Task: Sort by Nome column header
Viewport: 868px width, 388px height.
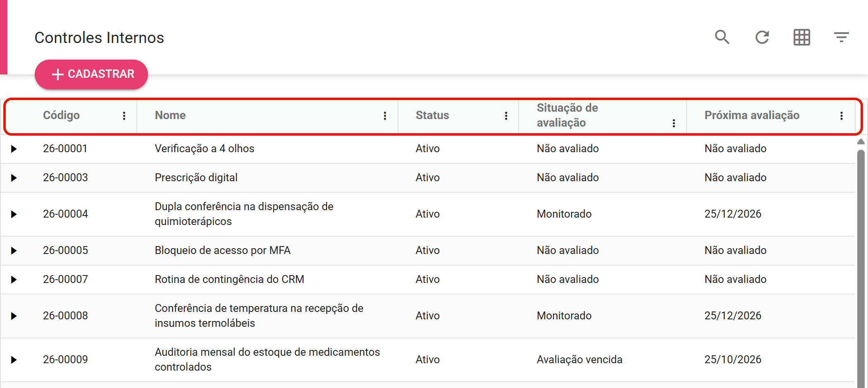Action: click(170, 115)
